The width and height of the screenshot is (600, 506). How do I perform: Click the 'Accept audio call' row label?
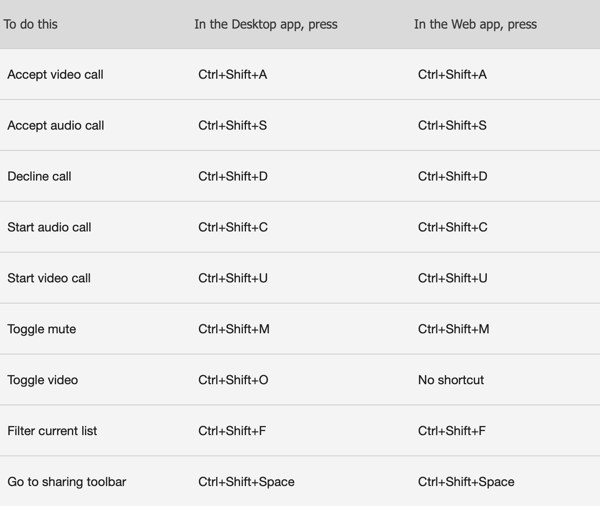click(x=55, y=125)
